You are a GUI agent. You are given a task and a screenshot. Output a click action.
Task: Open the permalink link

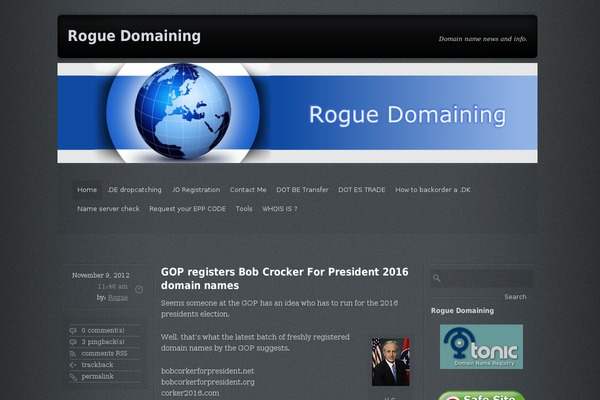coord(97,376)
